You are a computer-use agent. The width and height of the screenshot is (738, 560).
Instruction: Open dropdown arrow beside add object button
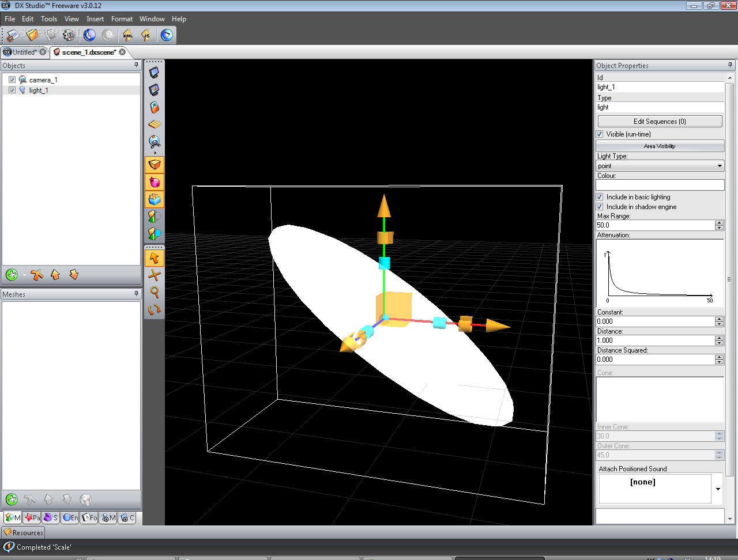[24, 275]
